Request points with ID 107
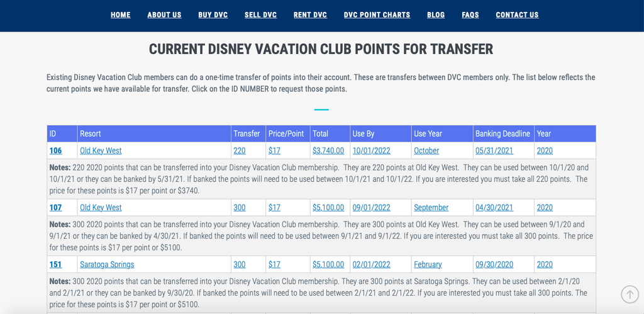 tap(55, 208)
